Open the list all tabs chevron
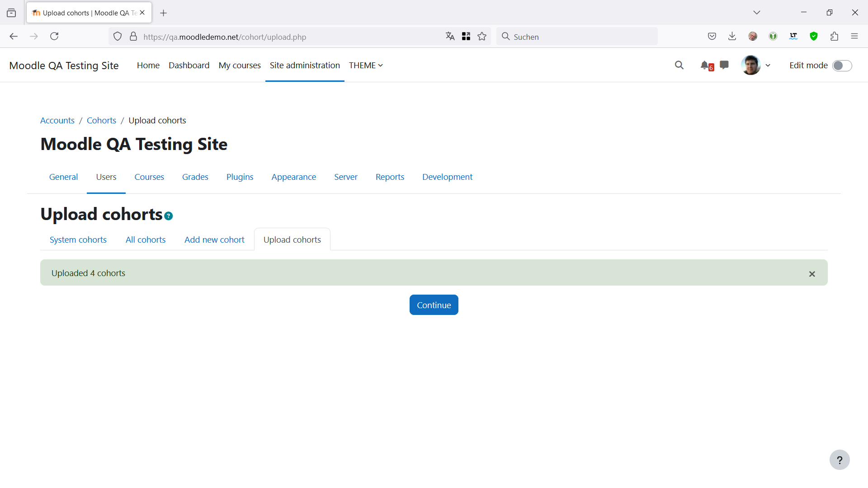Viewport: 868px width, 488px height. coord(757,13)
